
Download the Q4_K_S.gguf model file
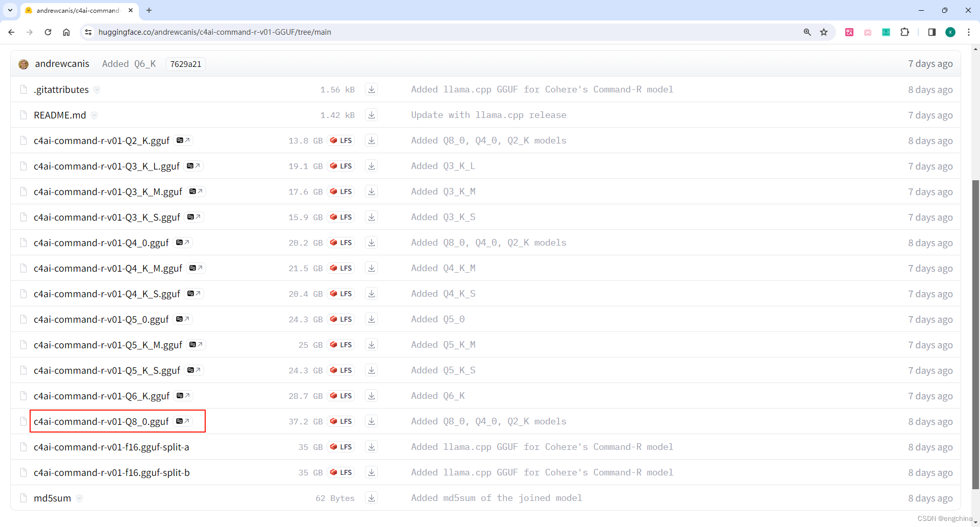tap(372, 294)
